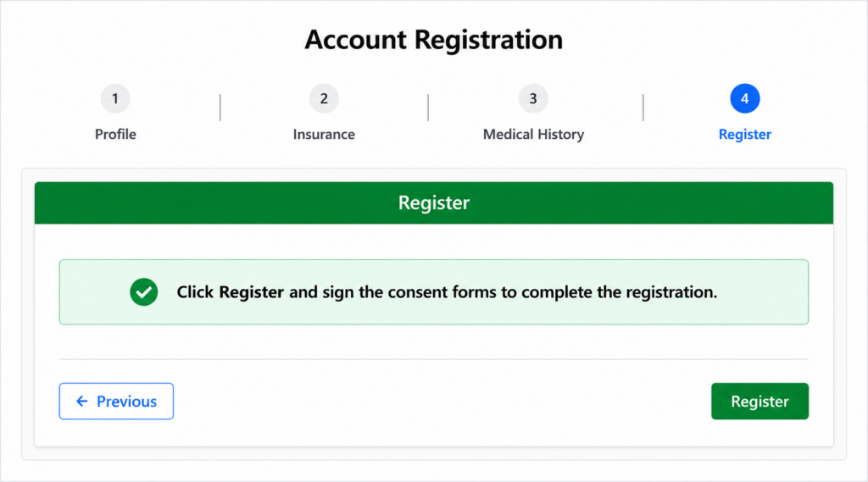Open the Profile step label
This screenshot has height=482, width=868.
pos(115,134)
